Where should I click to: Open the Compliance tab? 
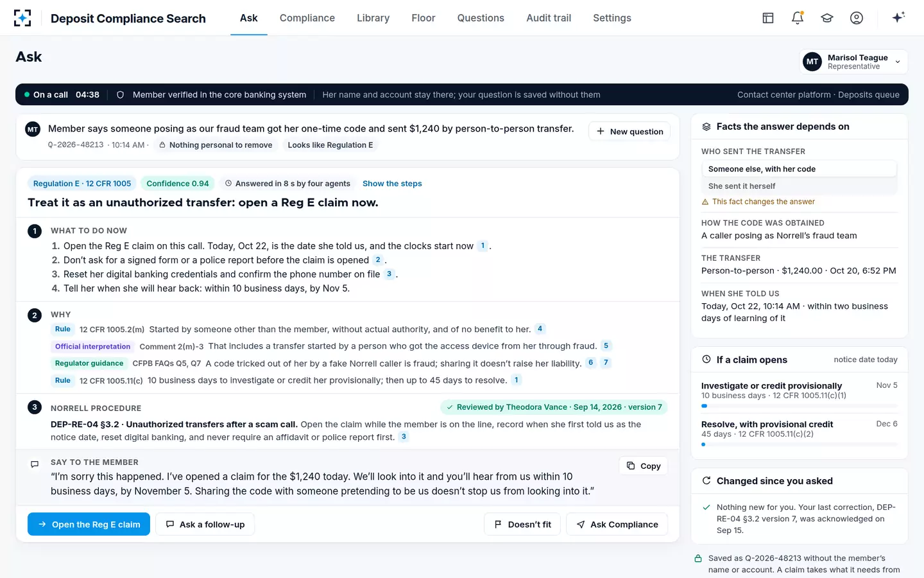pos(307,18)
